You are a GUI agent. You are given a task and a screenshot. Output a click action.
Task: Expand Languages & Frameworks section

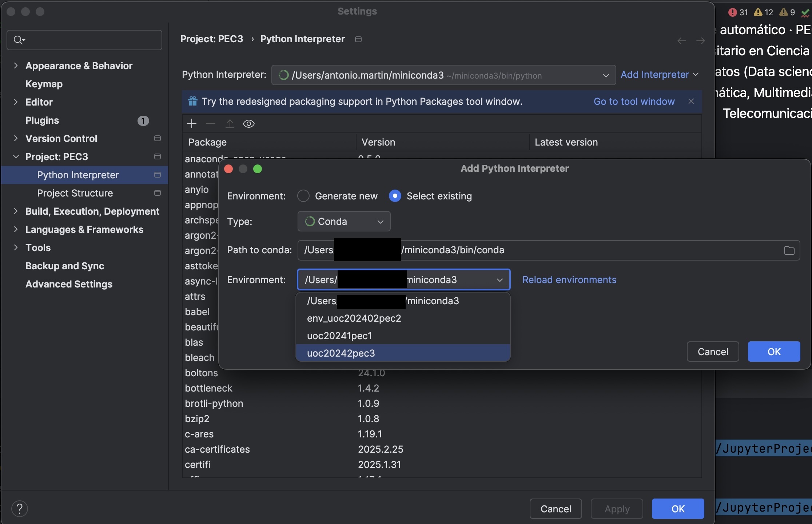pyautogui.click(x=16, y=230)
